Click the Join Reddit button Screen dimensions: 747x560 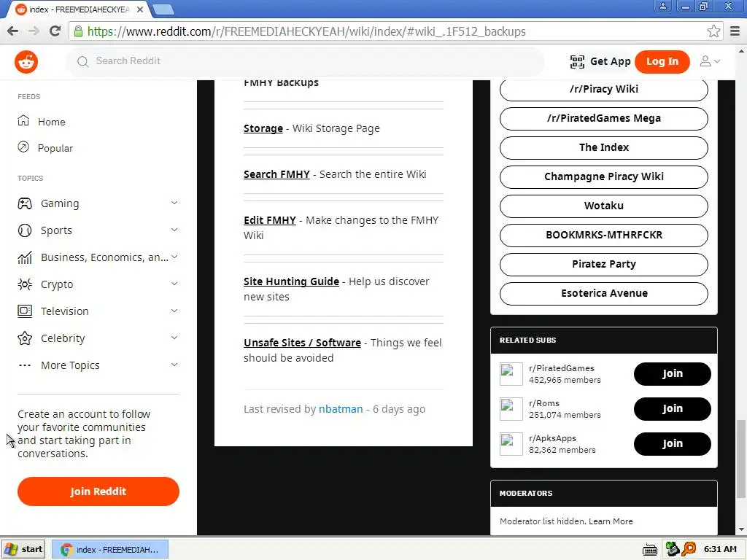(98, 491)
